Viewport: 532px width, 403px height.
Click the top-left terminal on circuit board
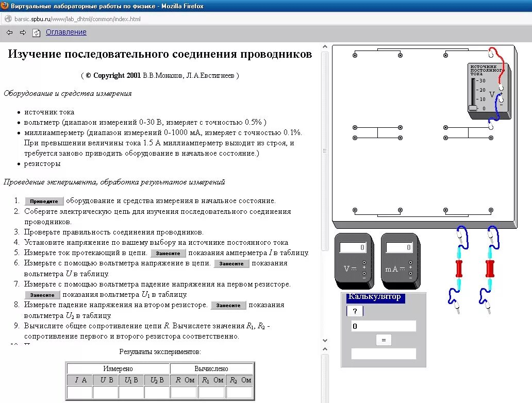click(x=355, y=55)
